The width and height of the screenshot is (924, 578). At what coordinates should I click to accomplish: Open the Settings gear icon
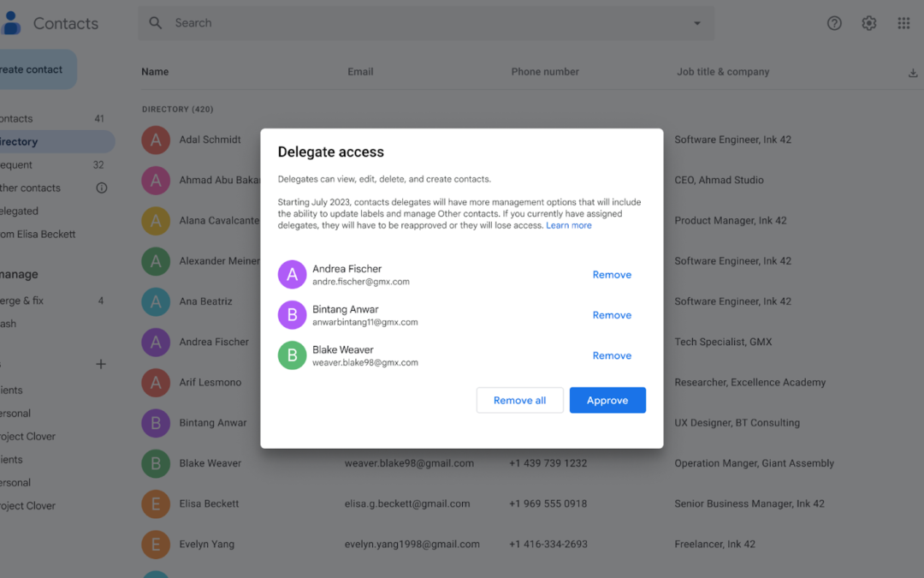pyautogui.click(x=868, y=23)
